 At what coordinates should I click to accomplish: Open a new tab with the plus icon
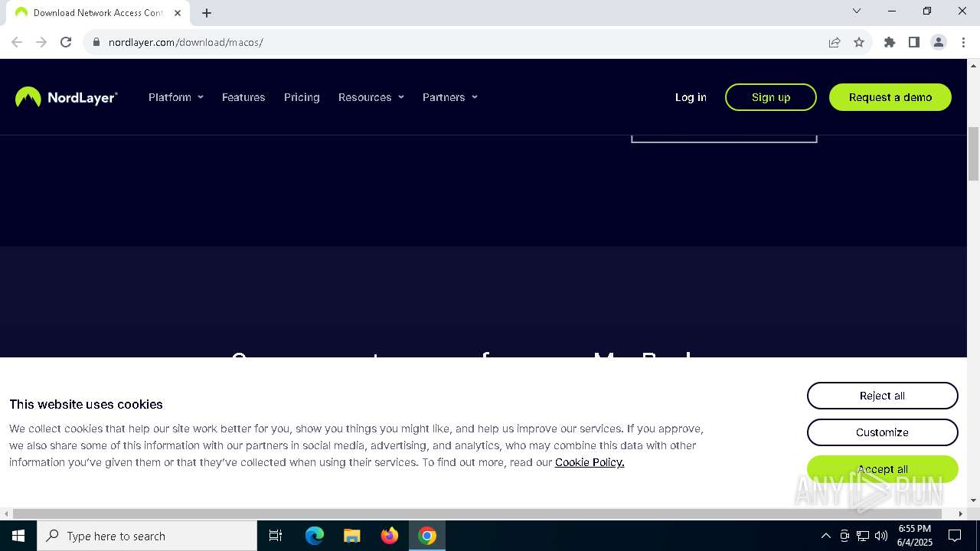207,13
